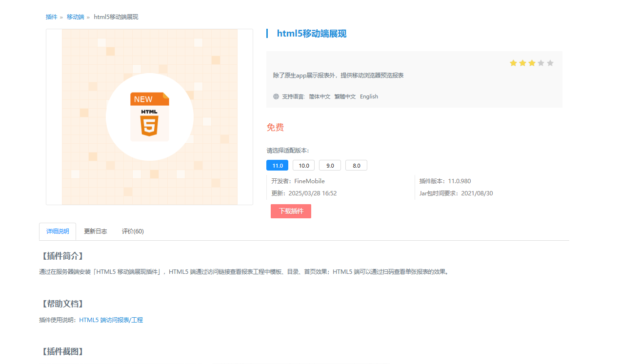Switch to the 更新日志 tab
Screen dimensions: 619x364
(96, 231)
